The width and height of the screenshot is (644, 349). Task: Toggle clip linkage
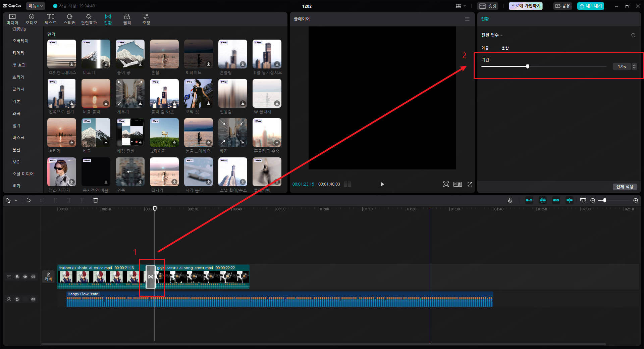(556, 200)
